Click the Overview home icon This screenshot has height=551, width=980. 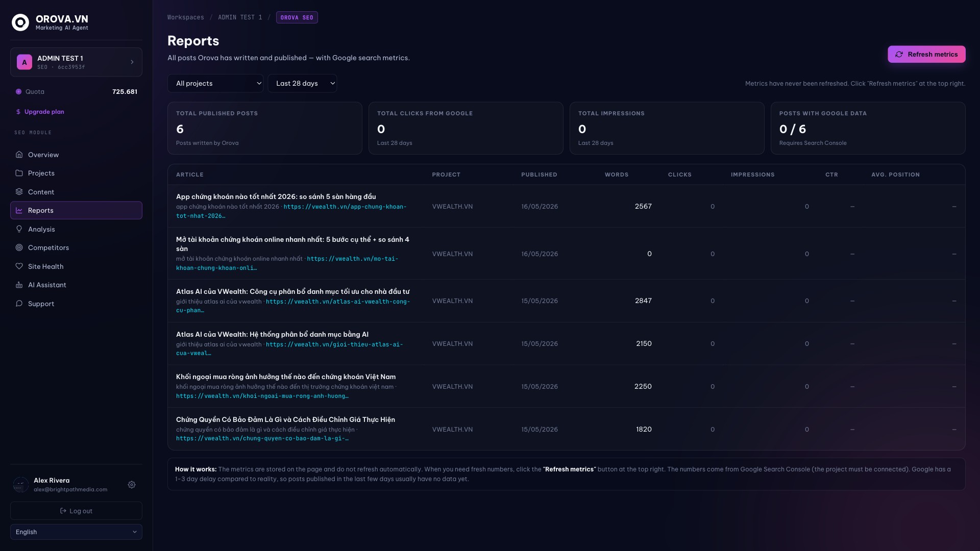[x=19, y=155]
